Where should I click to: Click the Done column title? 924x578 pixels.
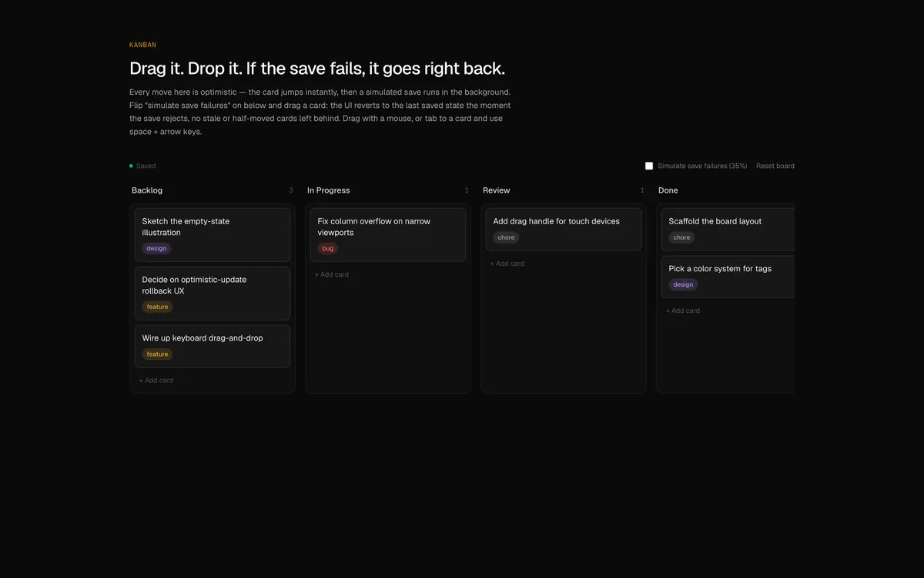[x=668, y=190]
